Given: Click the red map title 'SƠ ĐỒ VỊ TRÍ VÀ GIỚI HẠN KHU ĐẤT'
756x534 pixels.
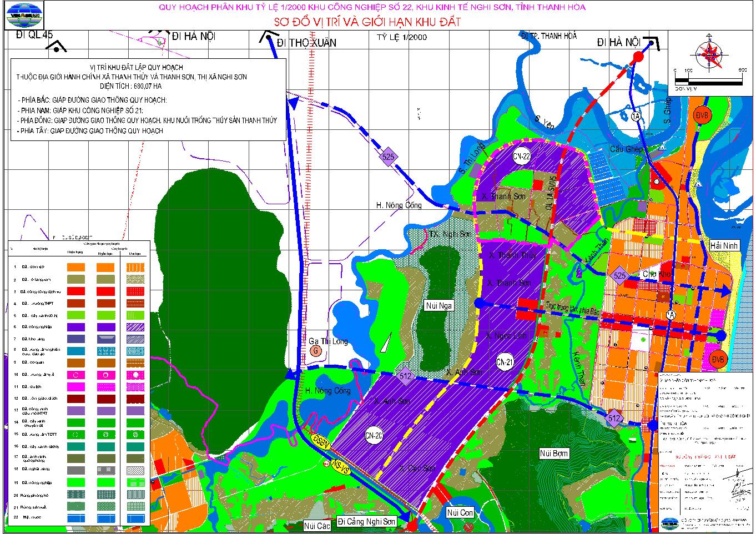Looking at the screenshot, I should point(369,22).
